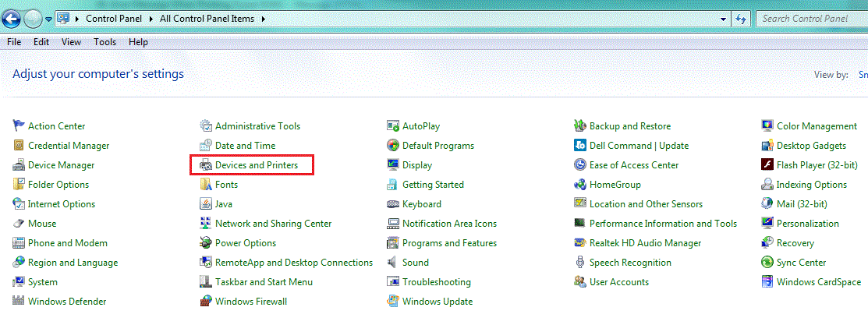Go back with the Back arrow button
The height and width of the screenshot is (332, 868).
click(x=12, y=19)
